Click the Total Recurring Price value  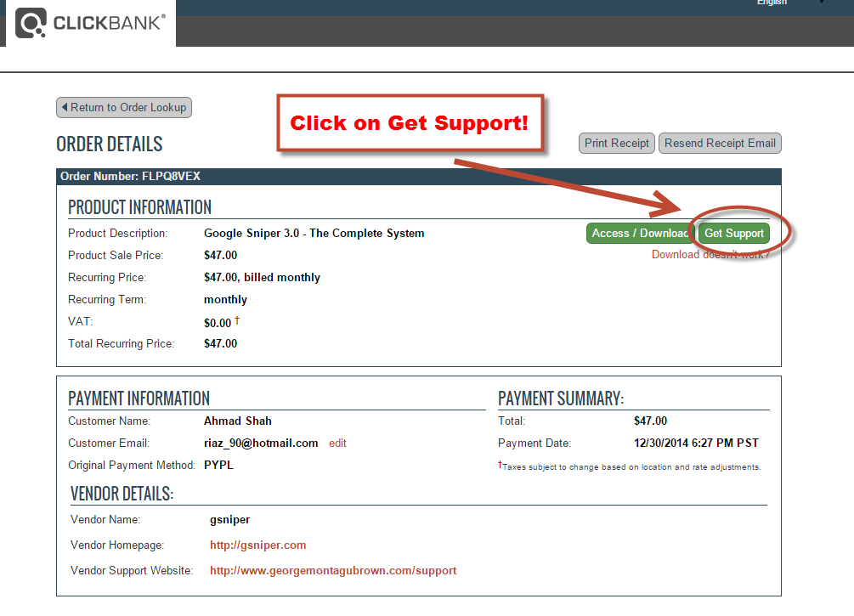(221, 343)
